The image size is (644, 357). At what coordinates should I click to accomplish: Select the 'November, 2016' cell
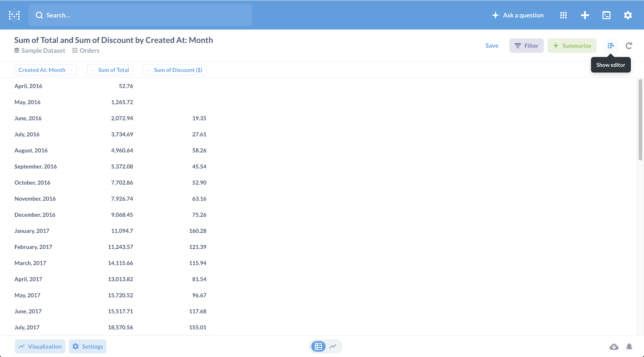point(35,199)
